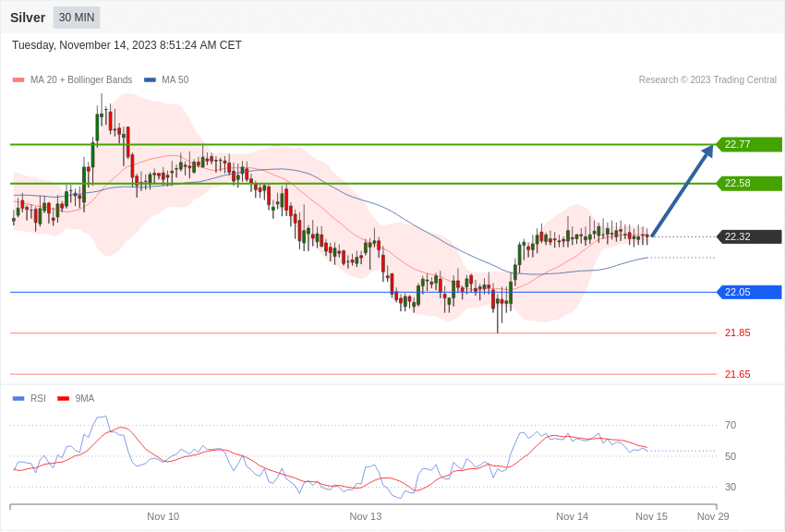This screenshot has width=785, height=532.
Task: Click the MA 50 legend label
Action: [x=175, y=80]
